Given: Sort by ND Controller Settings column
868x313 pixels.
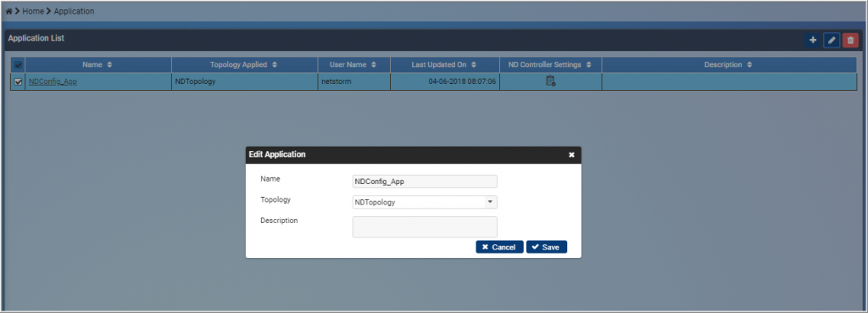Looking at the screenshot, I should [x=550, y=64].
